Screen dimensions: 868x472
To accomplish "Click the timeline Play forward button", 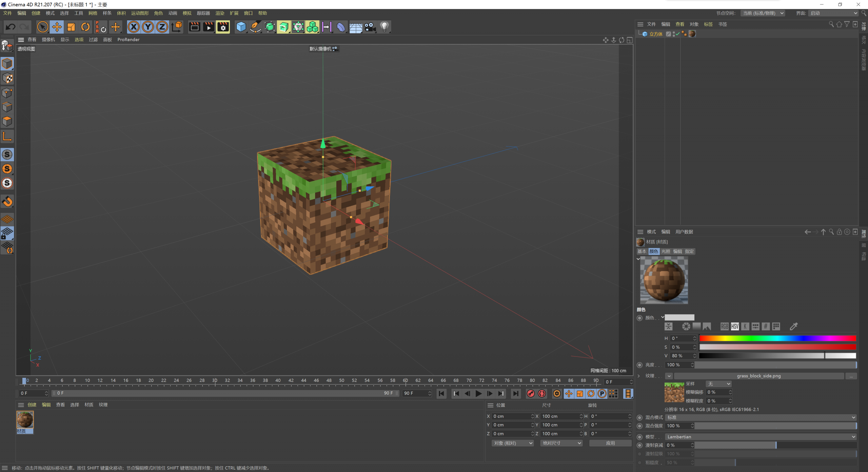I will (x=478, y=393).
